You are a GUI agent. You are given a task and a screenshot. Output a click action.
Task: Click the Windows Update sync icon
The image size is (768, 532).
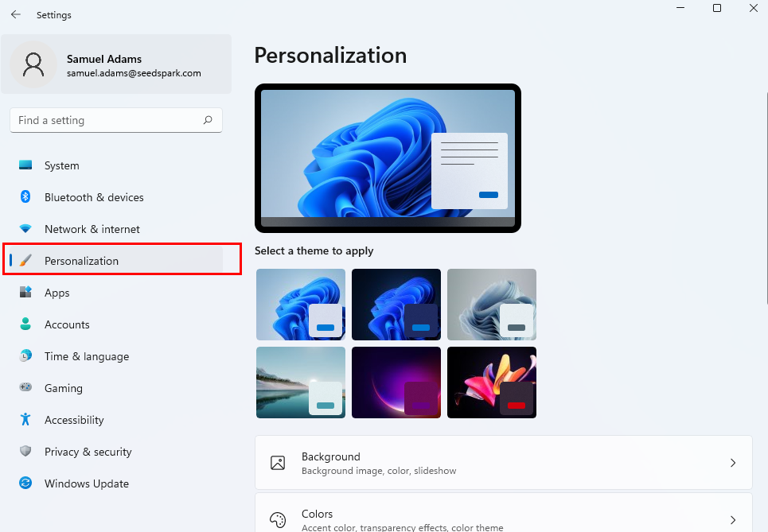25,483
